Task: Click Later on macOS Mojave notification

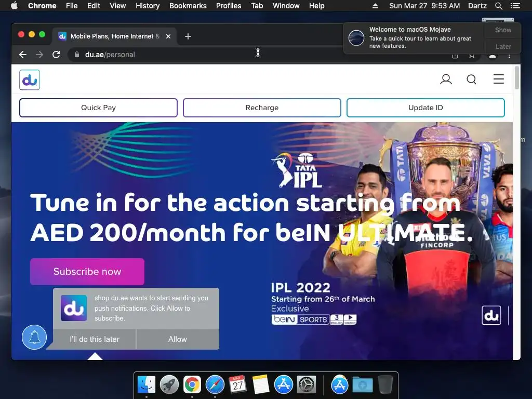Action: click(503, 46)
